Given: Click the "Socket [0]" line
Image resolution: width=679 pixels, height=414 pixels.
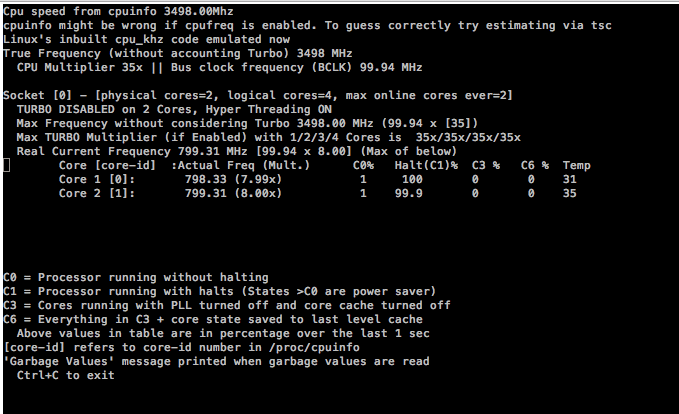Looking at the screenshot, I should pos(258,95).
